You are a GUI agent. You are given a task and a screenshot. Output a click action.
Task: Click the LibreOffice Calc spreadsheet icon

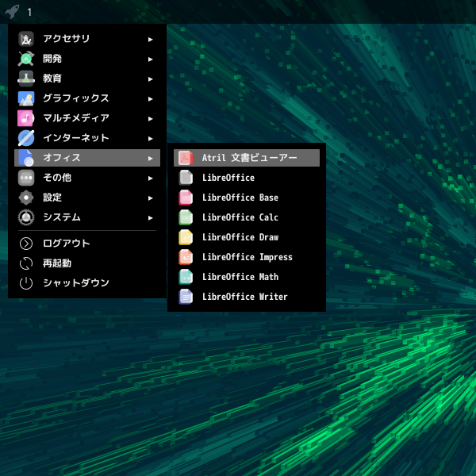(x=186, y=217)
